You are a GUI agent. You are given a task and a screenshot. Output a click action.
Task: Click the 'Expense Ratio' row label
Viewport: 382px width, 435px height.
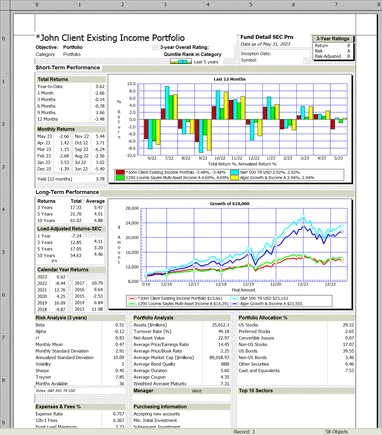coord(49,414)
